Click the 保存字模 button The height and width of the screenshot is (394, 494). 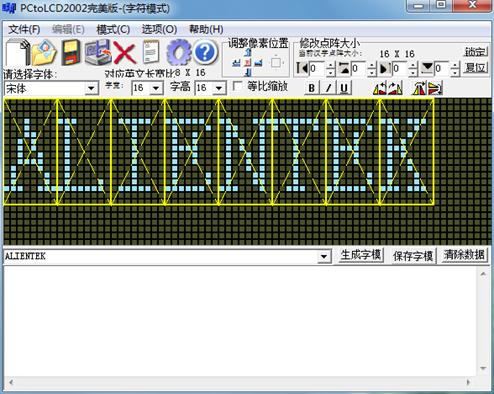pos(413,256)
